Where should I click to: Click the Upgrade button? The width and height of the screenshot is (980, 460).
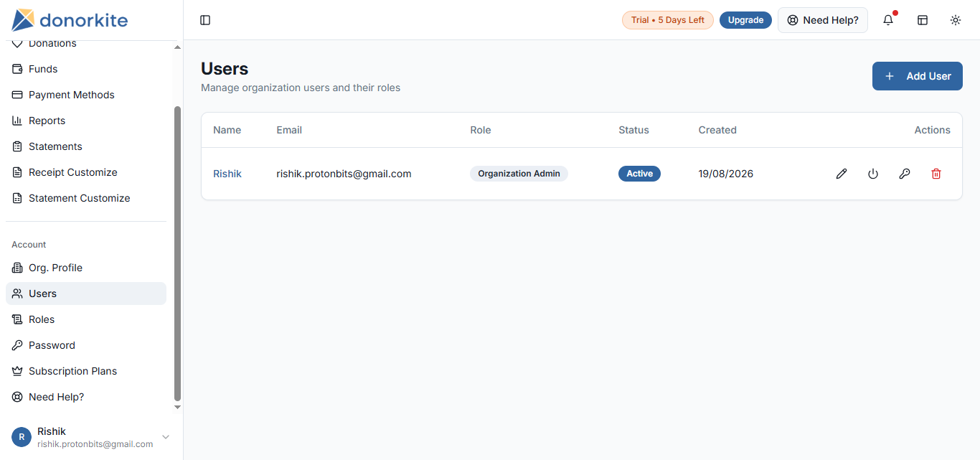[745, 20]
